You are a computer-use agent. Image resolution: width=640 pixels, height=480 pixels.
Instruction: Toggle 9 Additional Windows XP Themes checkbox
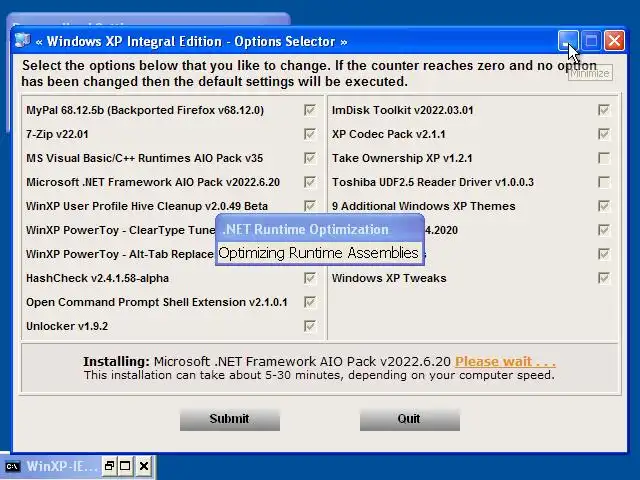click(x=604, y=206)
